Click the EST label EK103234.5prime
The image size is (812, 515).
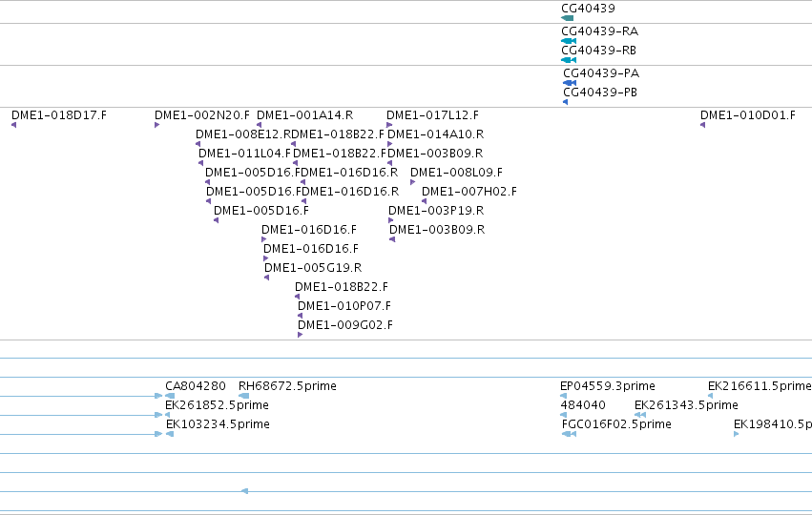(218, 424)
